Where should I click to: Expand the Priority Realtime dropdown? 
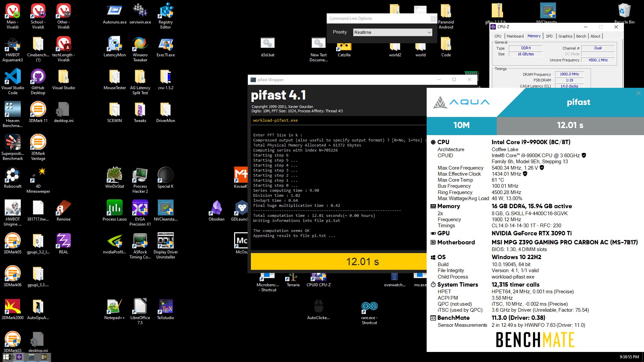point(393,32)
